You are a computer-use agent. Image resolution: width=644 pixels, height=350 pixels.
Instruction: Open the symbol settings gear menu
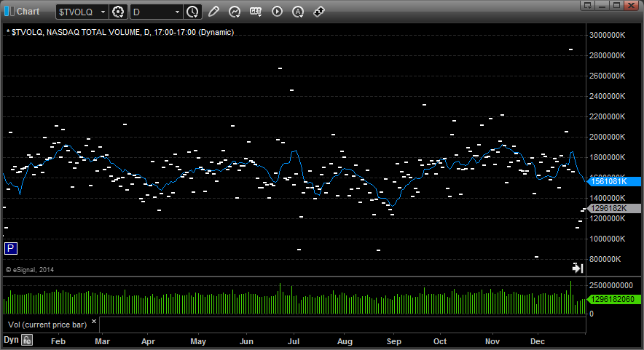(118, 12)
